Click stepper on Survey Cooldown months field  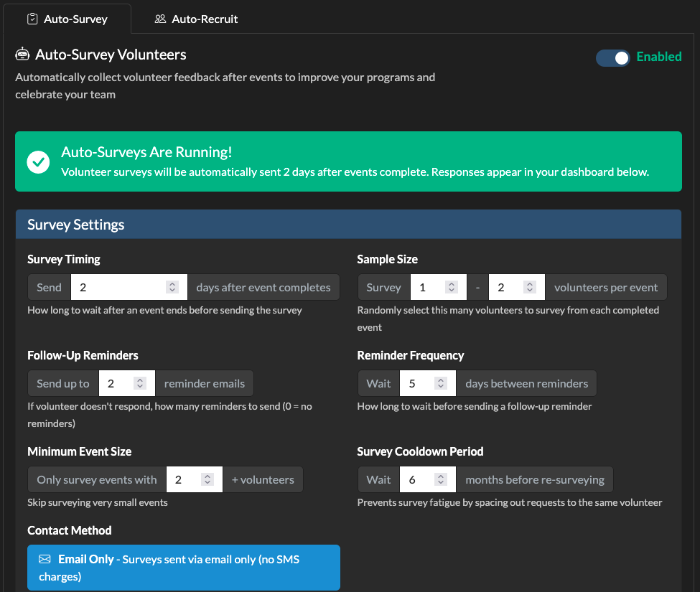click(x=441, y=479)
